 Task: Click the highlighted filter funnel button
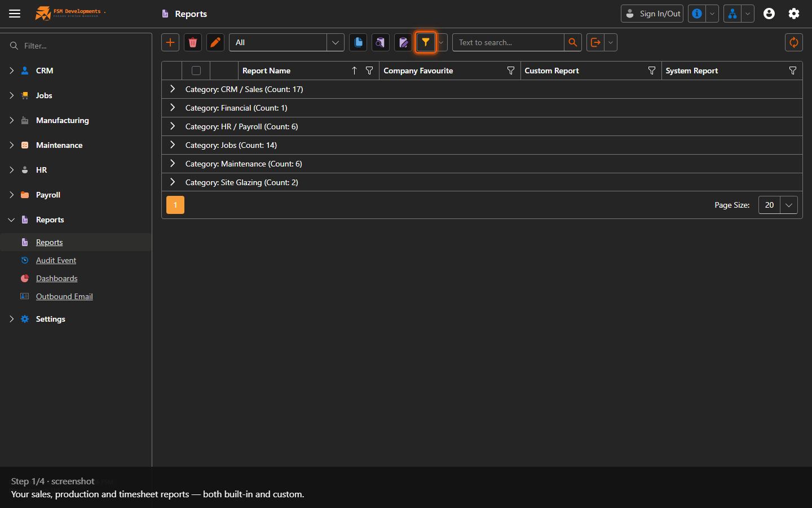click(x=426, y=42)
